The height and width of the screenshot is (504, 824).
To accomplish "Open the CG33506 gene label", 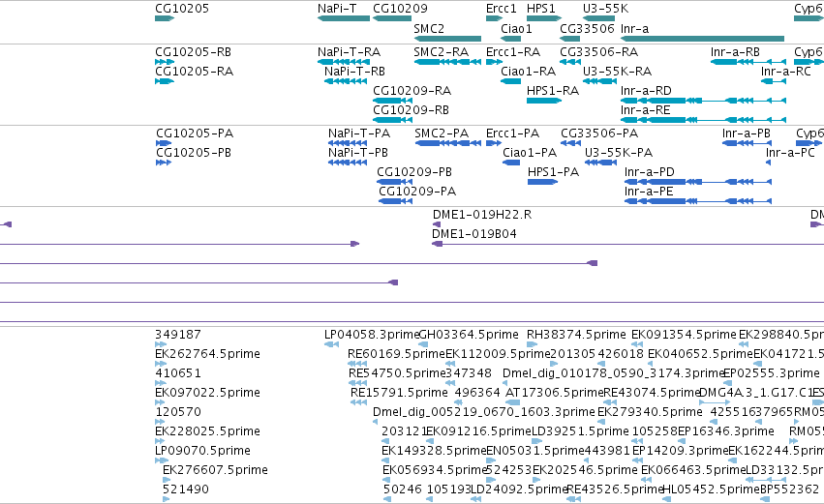I will [x=587, y=28].
